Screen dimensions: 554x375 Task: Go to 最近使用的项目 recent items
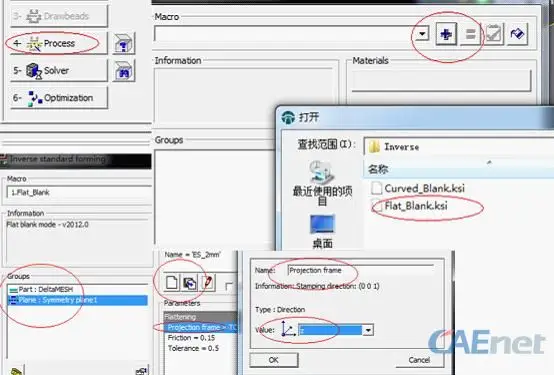tap(322, 184)
